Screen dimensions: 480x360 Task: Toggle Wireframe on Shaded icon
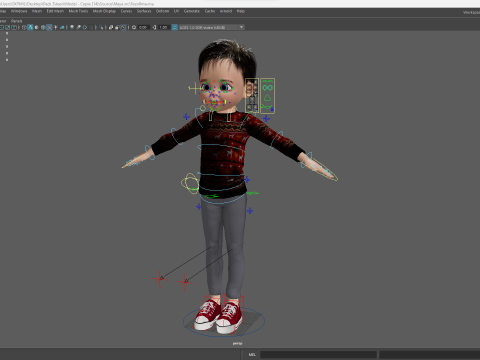(43, 27)
